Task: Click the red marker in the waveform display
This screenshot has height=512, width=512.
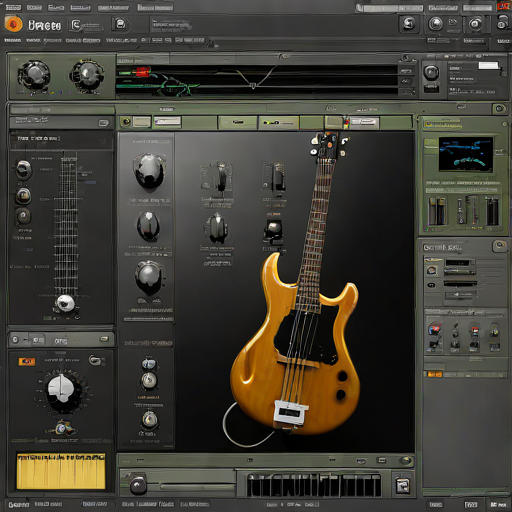Action: 143,71
